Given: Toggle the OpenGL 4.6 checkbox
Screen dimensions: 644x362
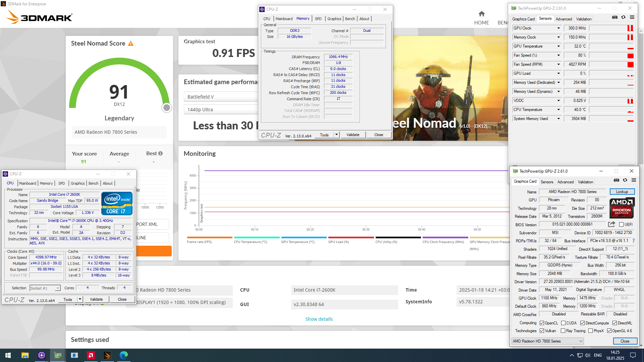Looking at the screenshot, I should point(609,331).
